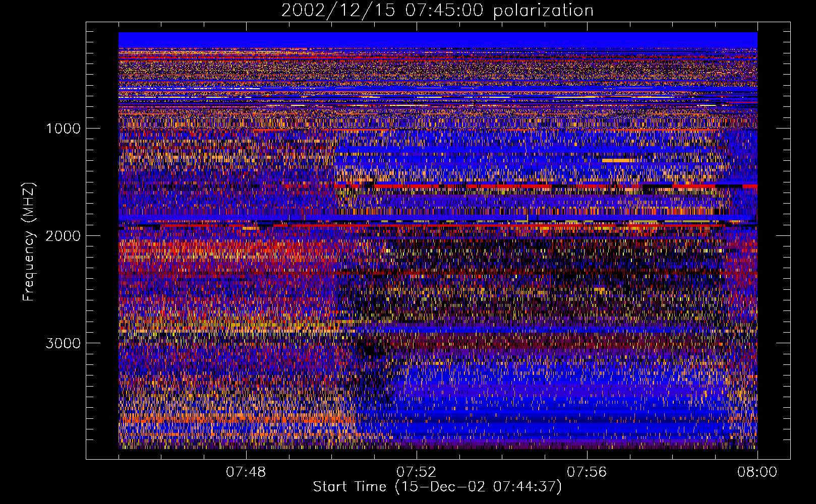This screenshot has width=816, height=504.
Task: Click the 1000 frequency tick label
Action: [x=63, y=129]
